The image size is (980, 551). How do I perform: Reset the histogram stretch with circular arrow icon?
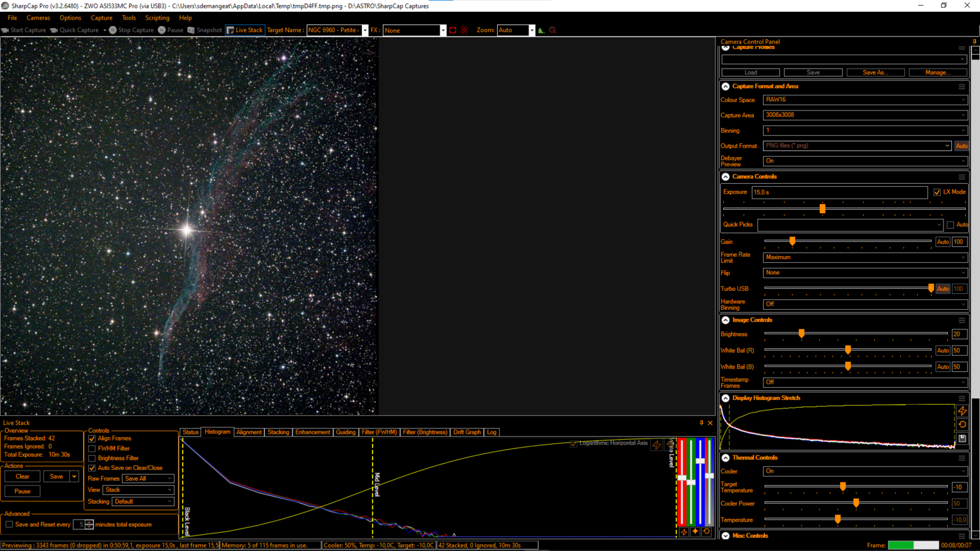962,424
